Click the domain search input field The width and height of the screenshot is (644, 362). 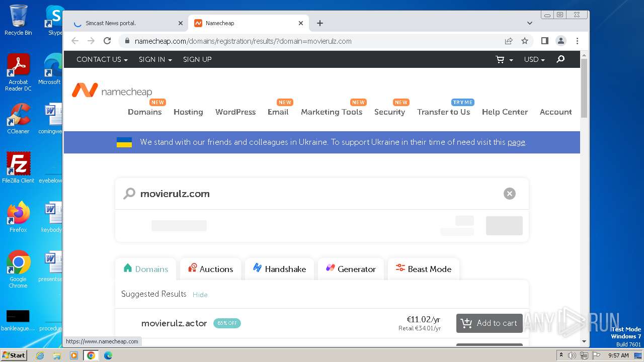pos(322,194)
